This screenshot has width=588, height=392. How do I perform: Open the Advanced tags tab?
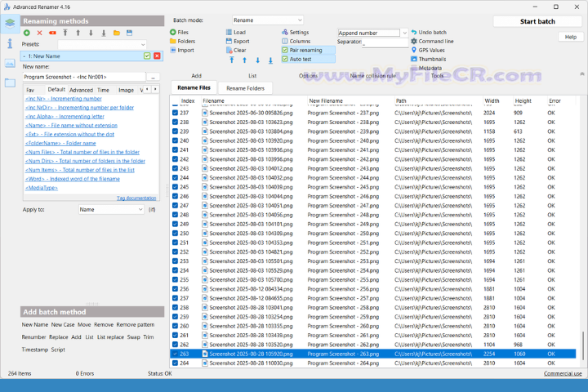[81, 90]
